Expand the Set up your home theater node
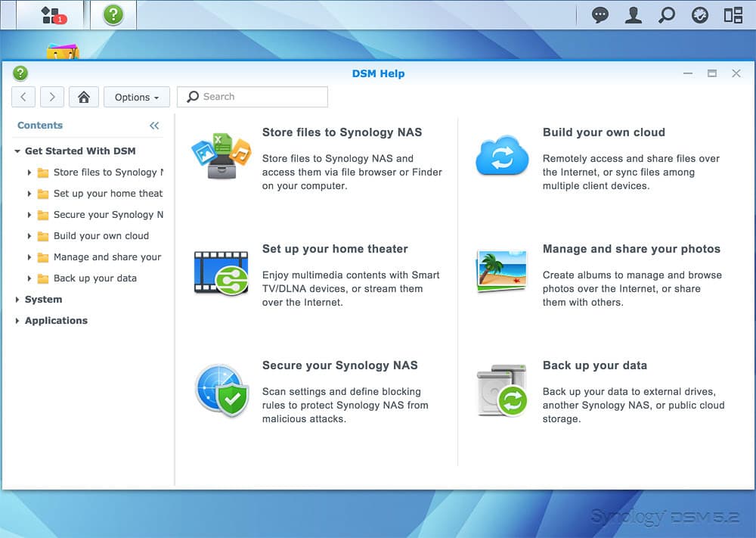756x538 pixels. click(29, 194)
